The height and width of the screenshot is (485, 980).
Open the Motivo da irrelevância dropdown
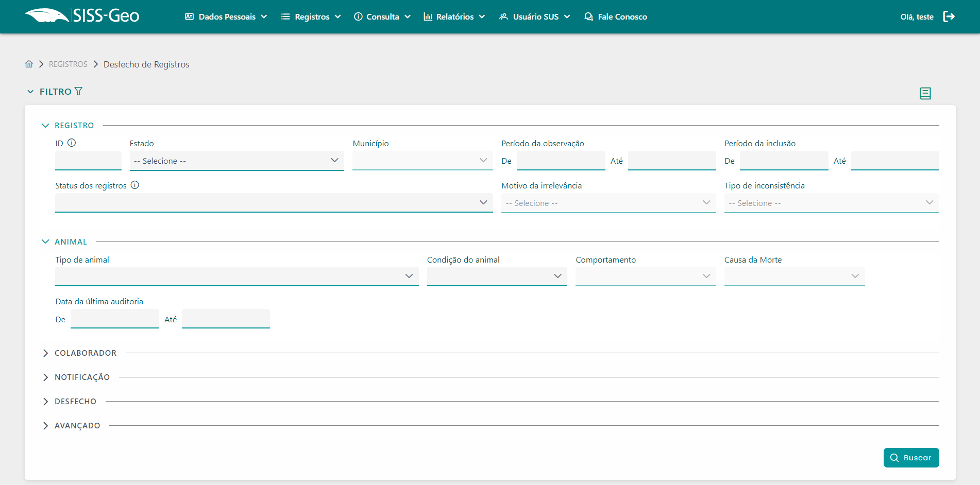point(609,203)
